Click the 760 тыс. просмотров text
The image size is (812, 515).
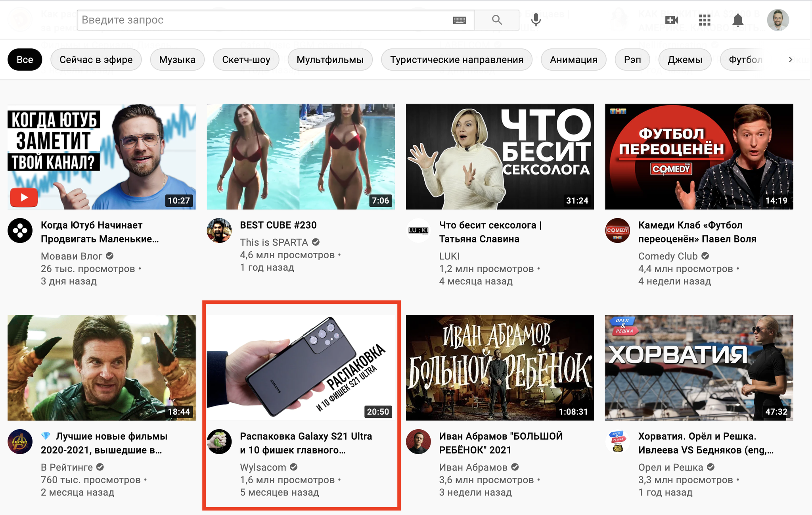click(91, 480)
